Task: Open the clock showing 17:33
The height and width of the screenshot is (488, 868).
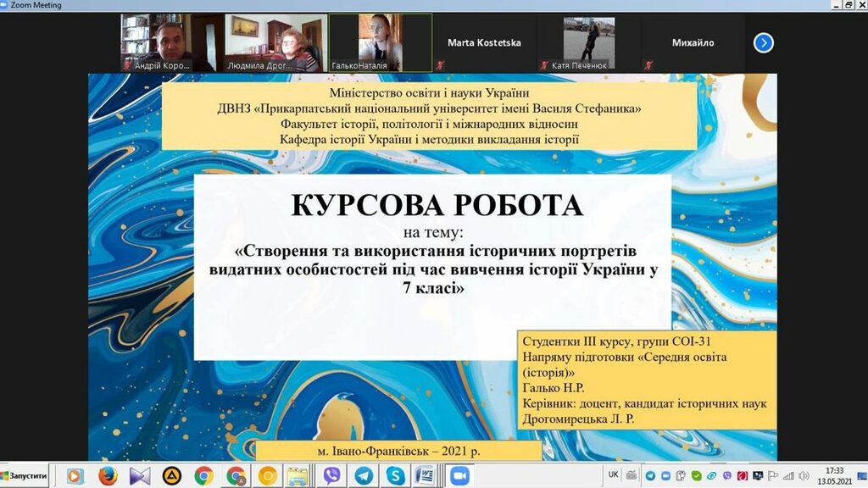Action: coord(835,475)
